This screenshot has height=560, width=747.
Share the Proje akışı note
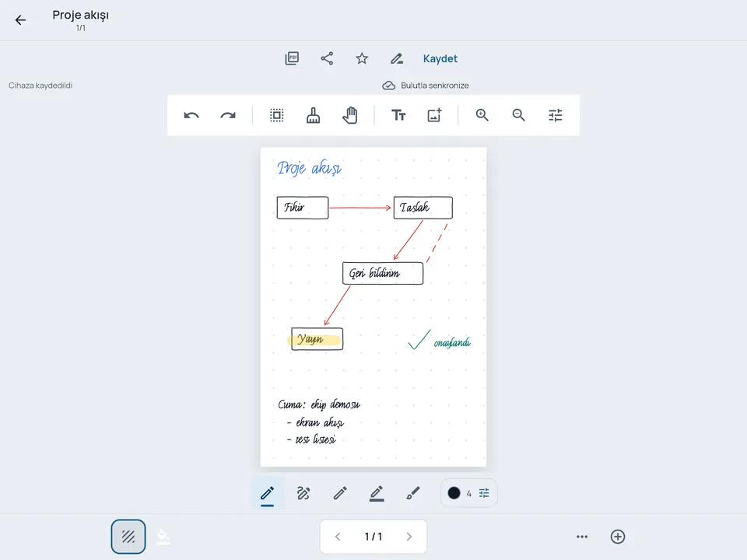(327, 58)
